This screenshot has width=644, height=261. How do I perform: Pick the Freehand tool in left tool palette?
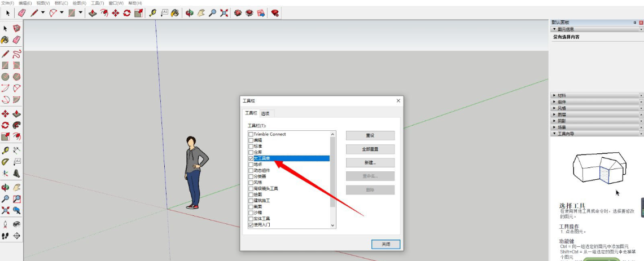pyautogui.click(x=17, y=54)
